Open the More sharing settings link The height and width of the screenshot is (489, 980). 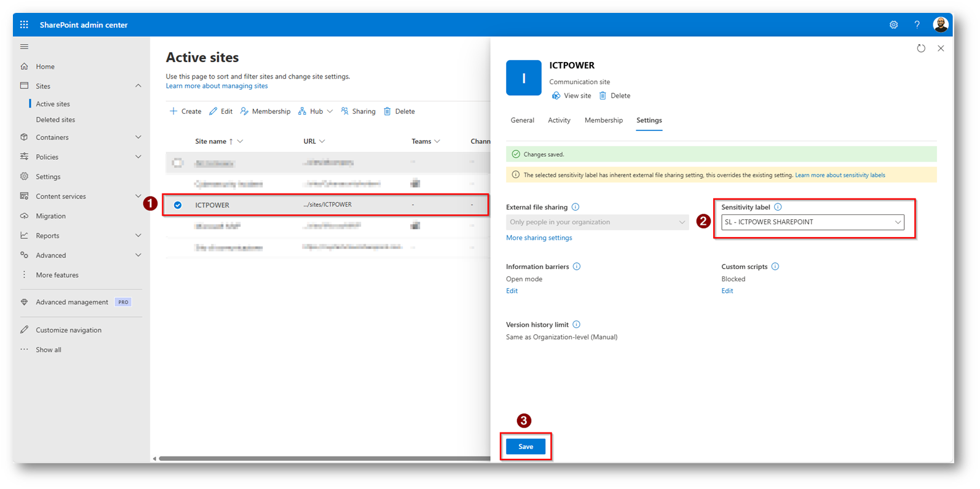coord(539,238)
